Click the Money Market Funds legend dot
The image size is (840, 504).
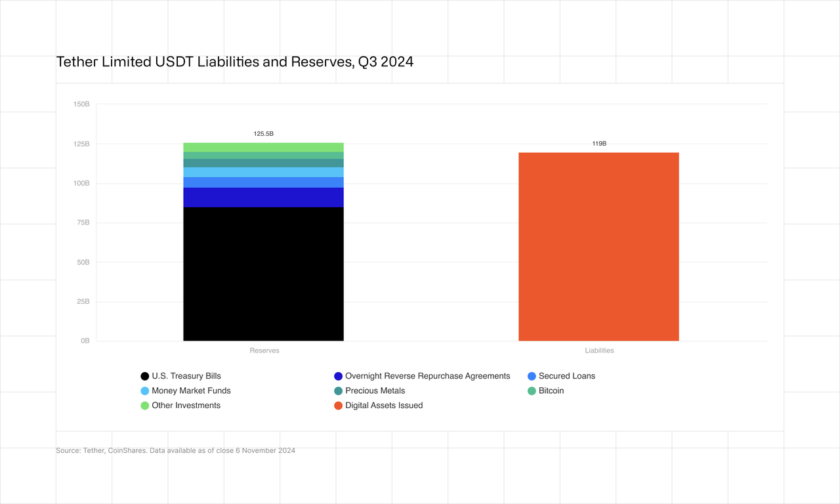click(x=145, y=391)
